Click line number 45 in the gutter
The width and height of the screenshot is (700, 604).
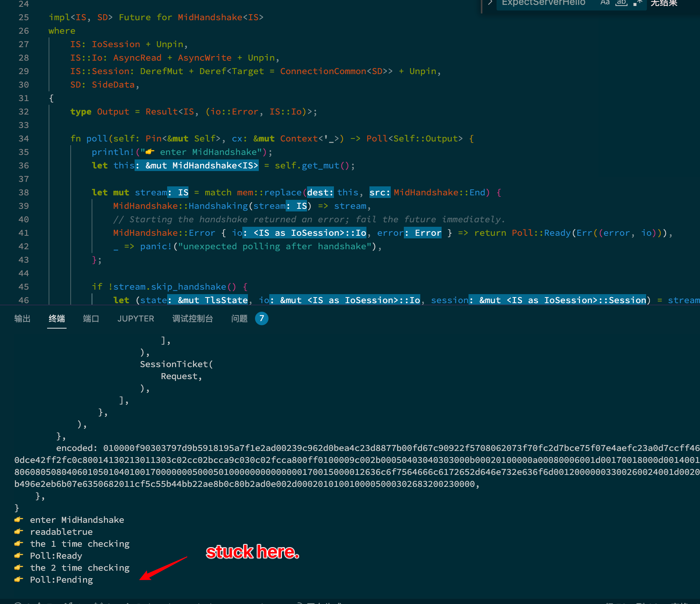24,287
